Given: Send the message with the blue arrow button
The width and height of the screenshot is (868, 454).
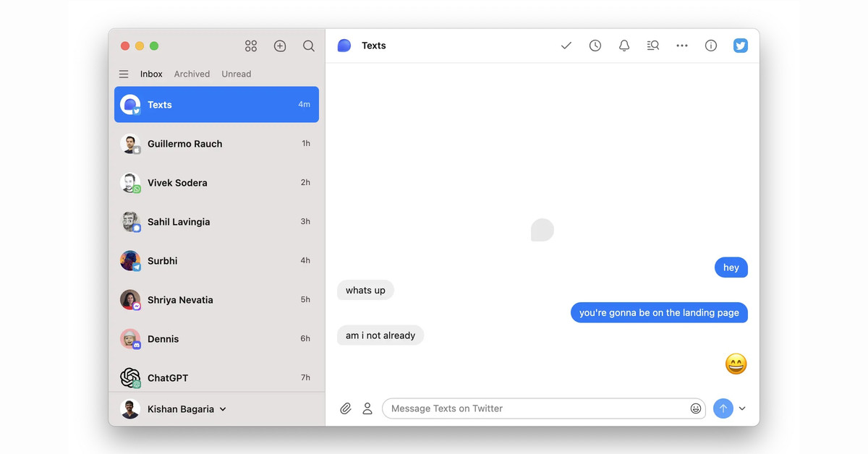Looking at the screenshot, I should [723, 408].
